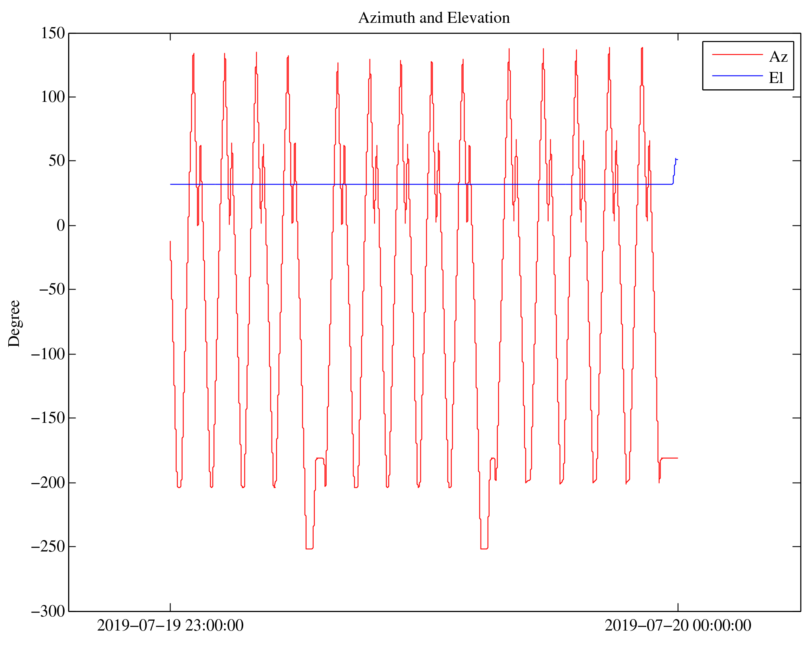
Task: Select the 'Az' legend label
Action: point(778,57)
